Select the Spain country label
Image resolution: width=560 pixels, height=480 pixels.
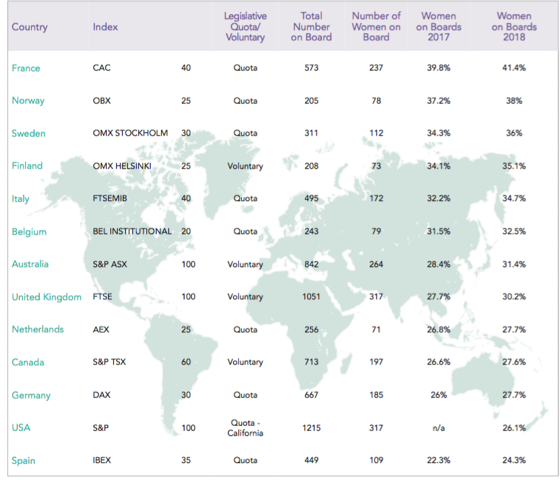point(23,461)
